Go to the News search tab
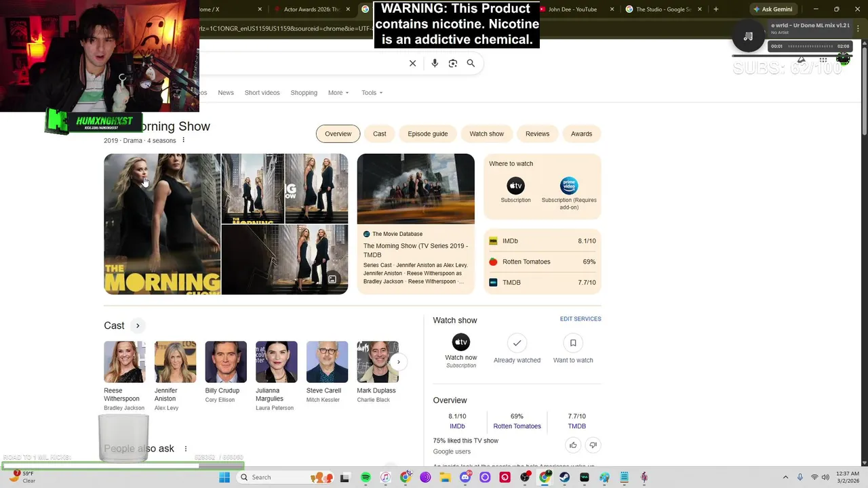Screen dimensions: 868x488 (x=226, y=93)
